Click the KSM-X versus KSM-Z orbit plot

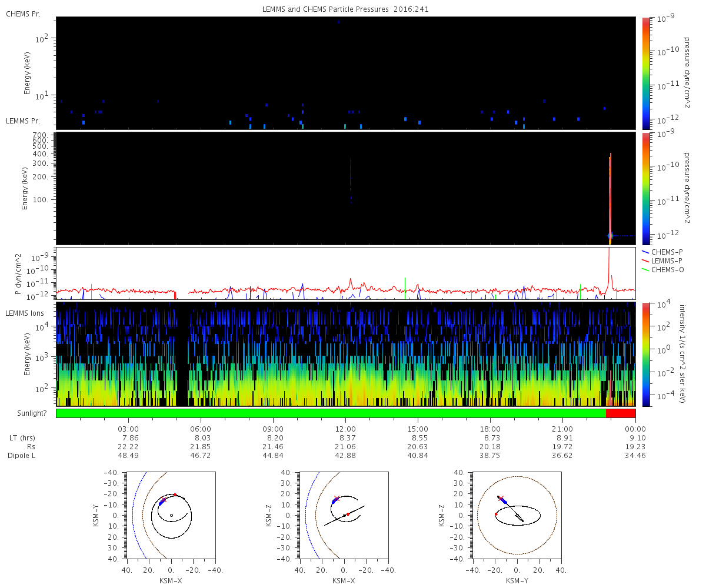[344, 515]
